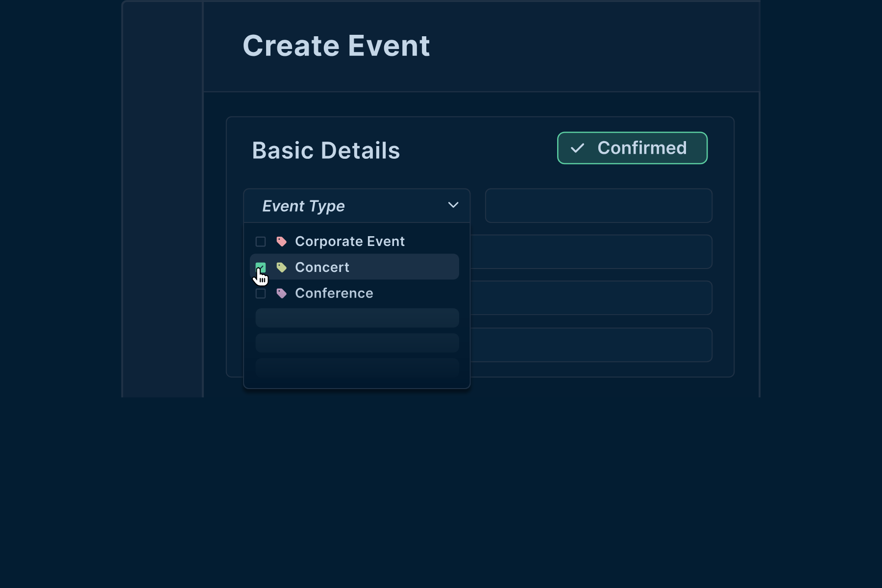This screenshot has height=588, width=882.
Task: Collapse the list using the Event Type chevron
Action: click(453, 205)
